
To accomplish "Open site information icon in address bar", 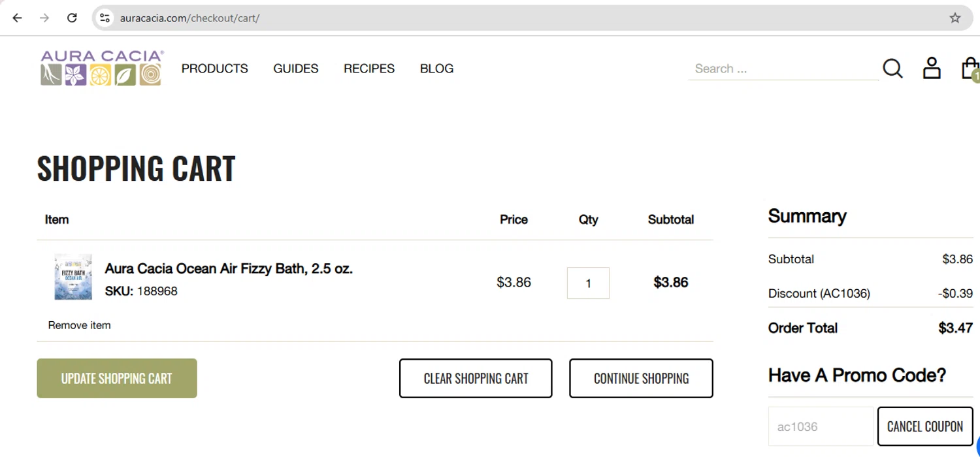I will [105, 18].
